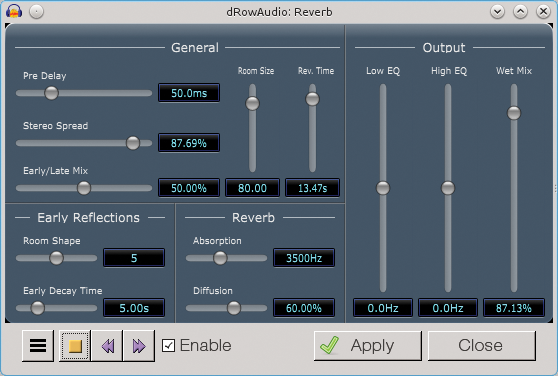Viewport: 558px width, 376px height.
Task: Toggle the Enable checkbox
Action: pos(168,345)
